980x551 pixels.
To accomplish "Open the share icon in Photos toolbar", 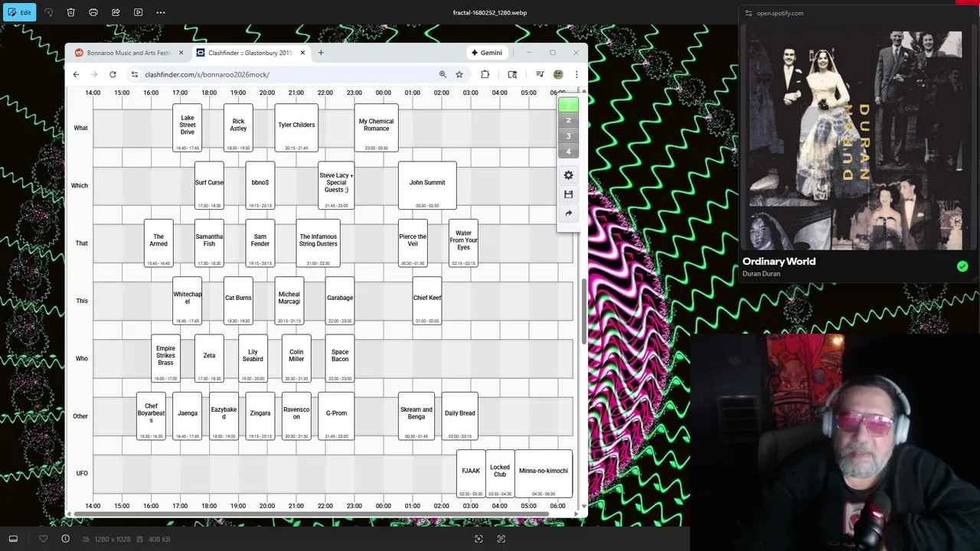I will [x=116, y=12].
